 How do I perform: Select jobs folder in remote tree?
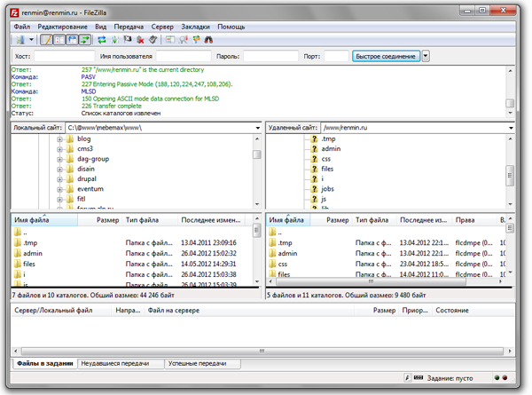pos(327,189)
